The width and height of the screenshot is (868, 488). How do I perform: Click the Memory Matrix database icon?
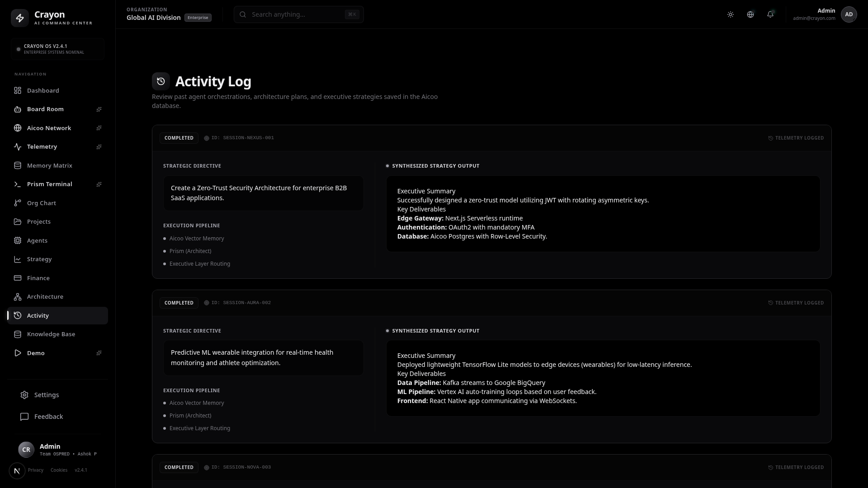point(18,165)
